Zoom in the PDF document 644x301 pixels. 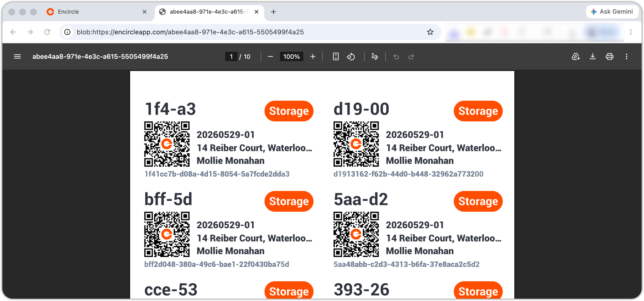pyautogui.click(x=313, y=56)
